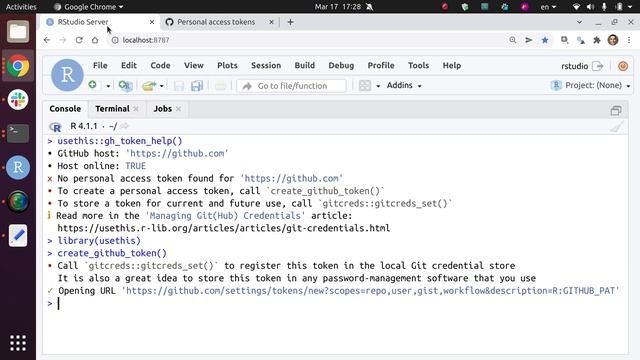The width and height of the screenshot is (640, 360).
Task: Click the create project icon
Action: [125, 85]
